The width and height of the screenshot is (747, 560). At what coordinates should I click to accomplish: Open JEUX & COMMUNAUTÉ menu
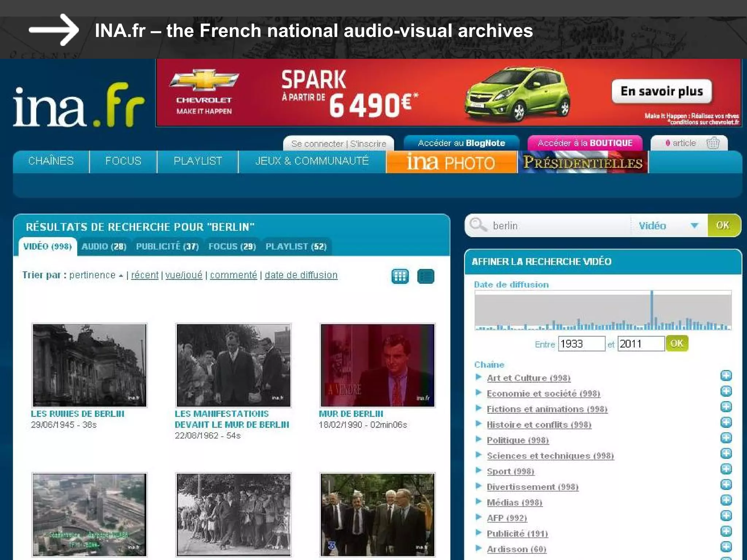312,161
